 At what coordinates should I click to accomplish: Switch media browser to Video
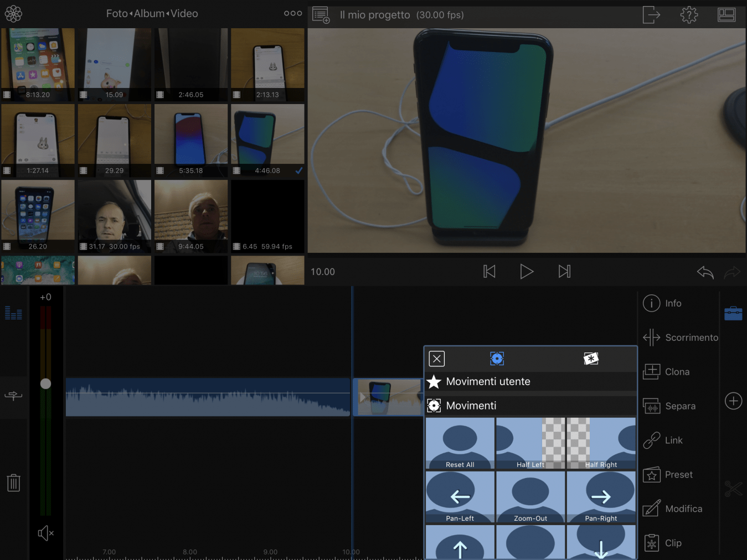coord(184,14)
